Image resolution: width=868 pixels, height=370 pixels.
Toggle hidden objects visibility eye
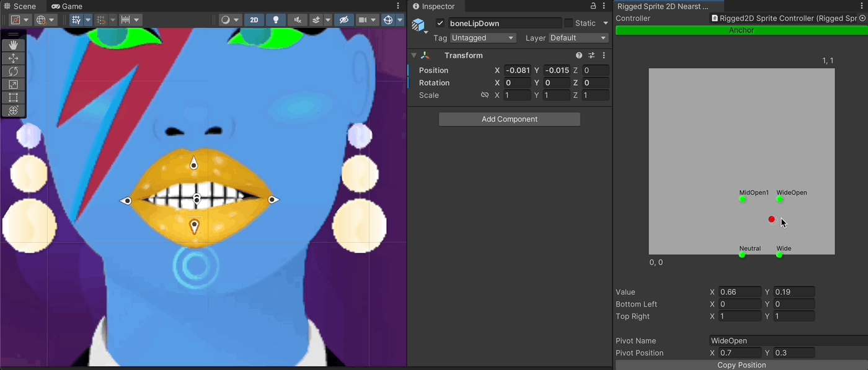coord(344,20)
